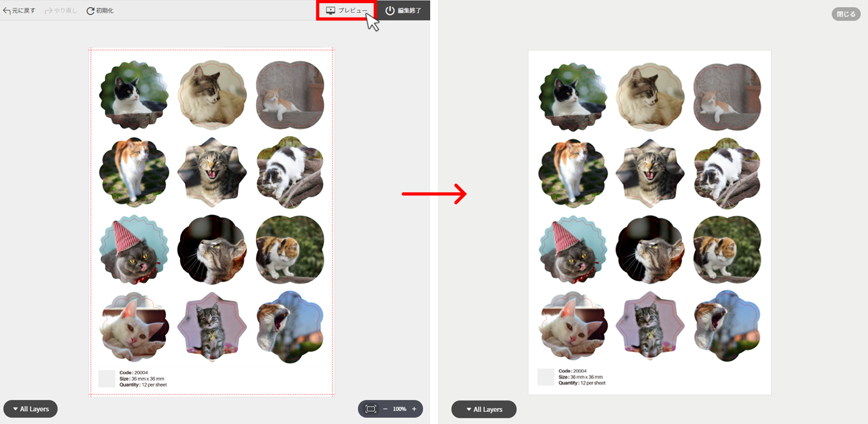Click the reset icon (初期化)

coord(90,11)
